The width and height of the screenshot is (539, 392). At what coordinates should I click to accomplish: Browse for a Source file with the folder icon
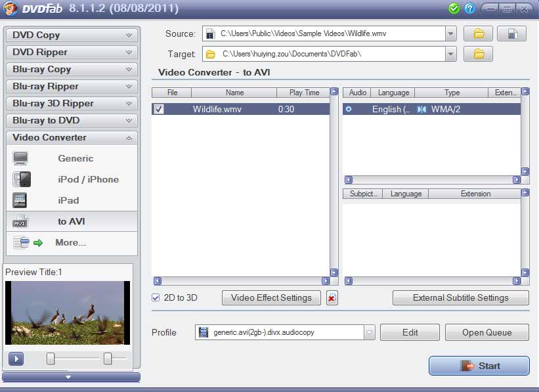coord(478,33)
